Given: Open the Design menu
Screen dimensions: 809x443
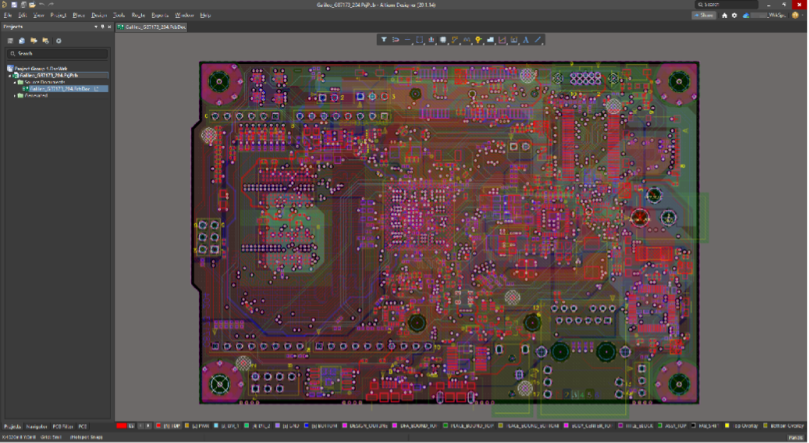Looking at the screenshot, I should click(x=99, y=15).
